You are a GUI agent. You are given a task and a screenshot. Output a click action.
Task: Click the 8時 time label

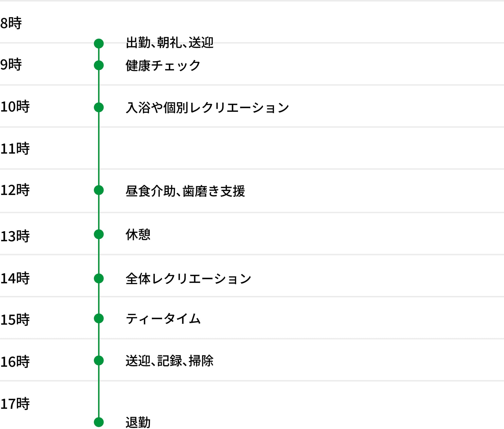point(11,23)
